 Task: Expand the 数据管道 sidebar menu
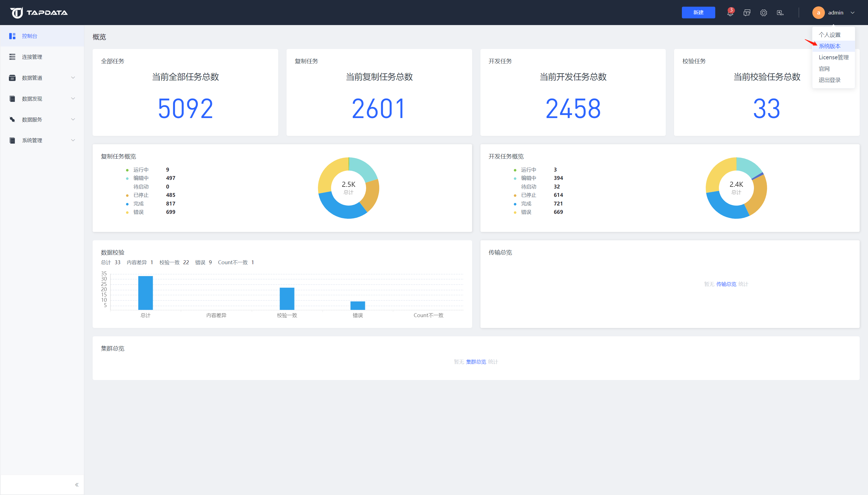click(32, 78)
